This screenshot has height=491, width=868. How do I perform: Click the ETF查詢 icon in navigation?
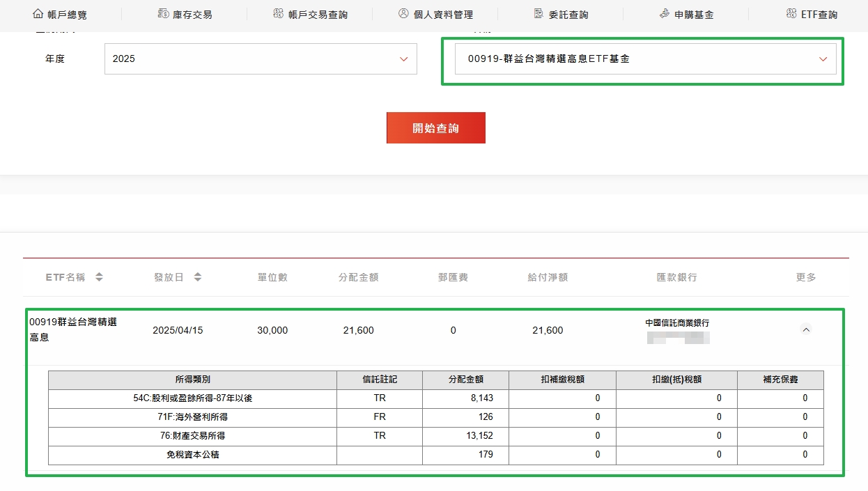791,14
